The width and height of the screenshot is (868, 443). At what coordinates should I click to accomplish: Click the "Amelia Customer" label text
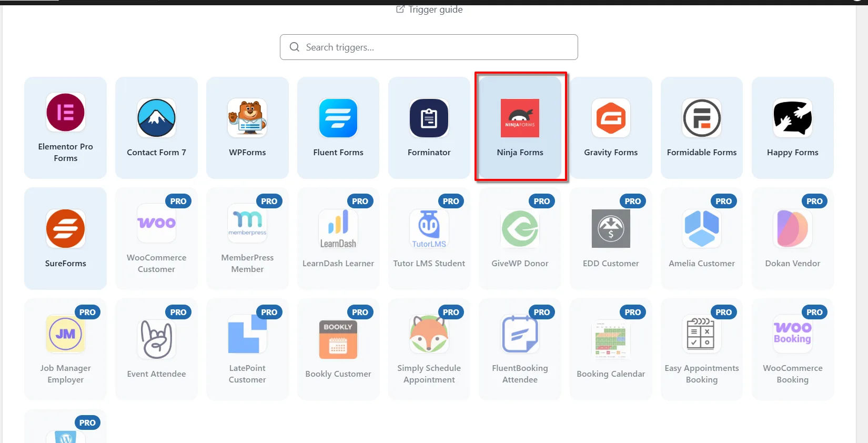(x=702, y=263)
